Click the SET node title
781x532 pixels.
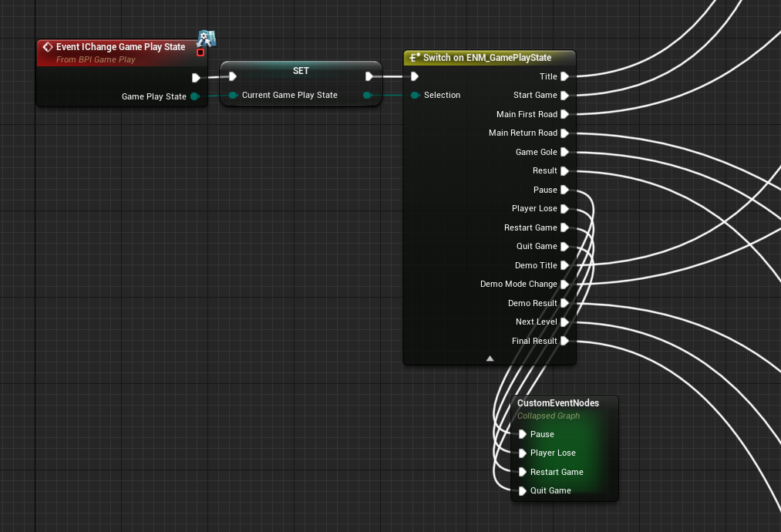click(301, 71)
